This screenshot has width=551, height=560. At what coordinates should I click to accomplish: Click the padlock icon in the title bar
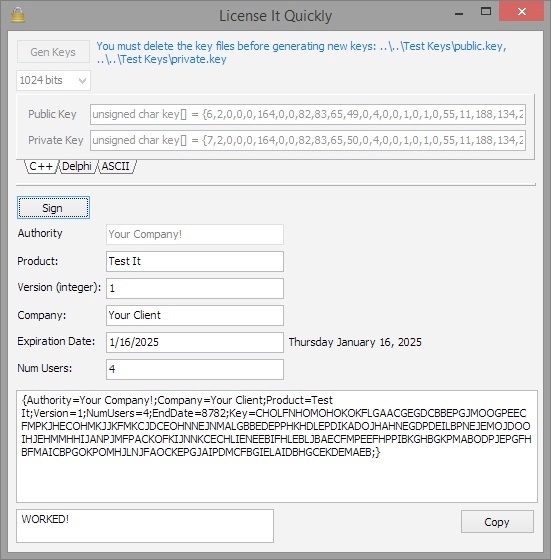[x=17, y=15]
